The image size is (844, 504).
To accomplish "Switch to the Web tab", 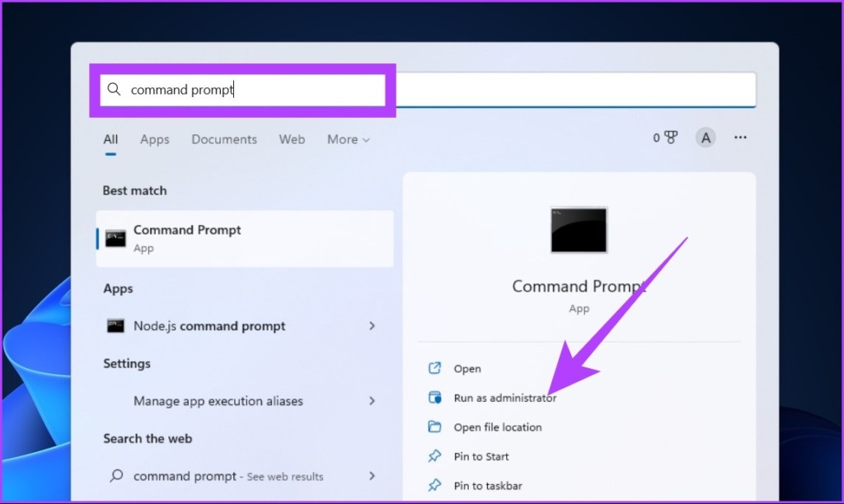I will [x=292, y=139].
